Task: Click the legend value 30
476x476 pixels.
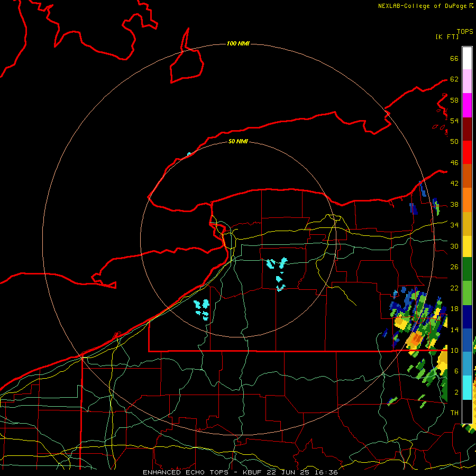Action: (454, 246)
